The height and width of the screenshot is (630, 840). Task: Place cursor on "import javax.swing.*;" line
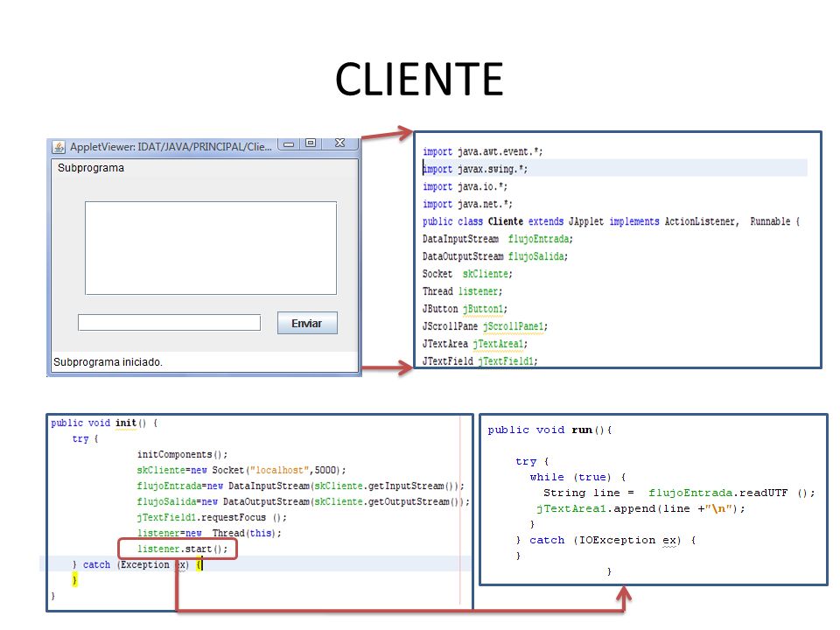[x=474, y=169]
